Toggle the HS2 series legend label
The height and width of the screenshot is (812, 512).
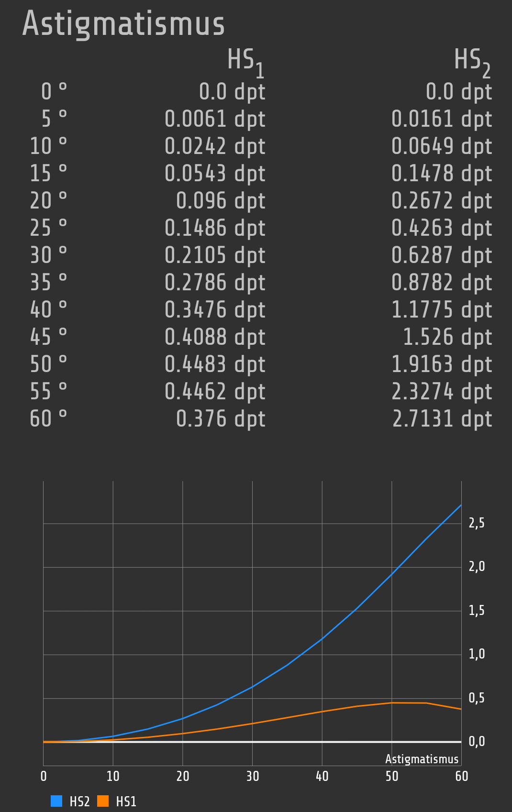79,801
